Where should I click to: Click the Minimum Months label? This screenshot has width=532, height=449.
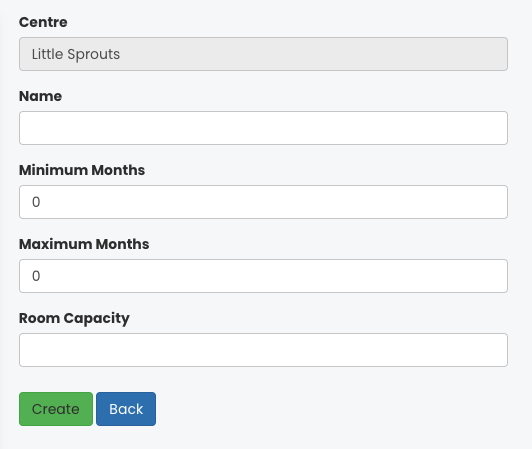click(x=82, y=170)
